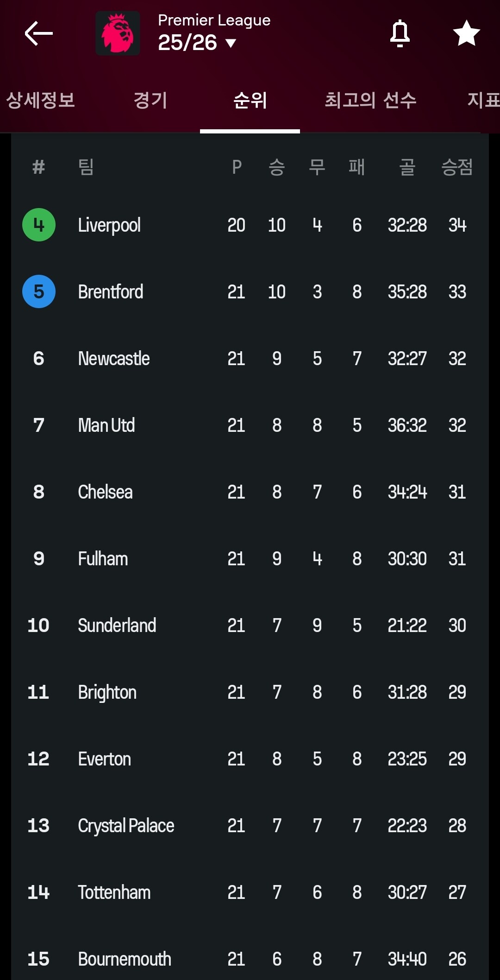Tap the Premier League lion logo
This screenshot has width=500, height=980.
coord(118,33)
